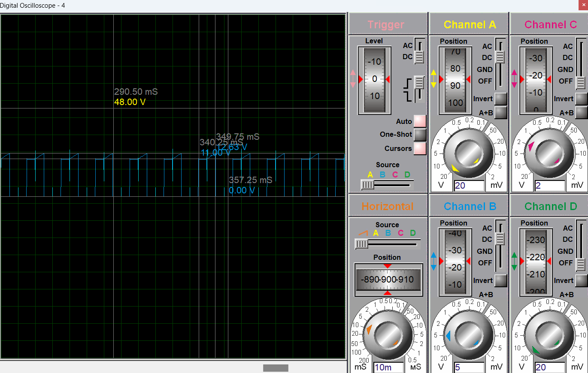The width and height of the screenshot is (588, 373).
Task: Click Channel C voltage value field showing 2
Action: tap(550, 185)
